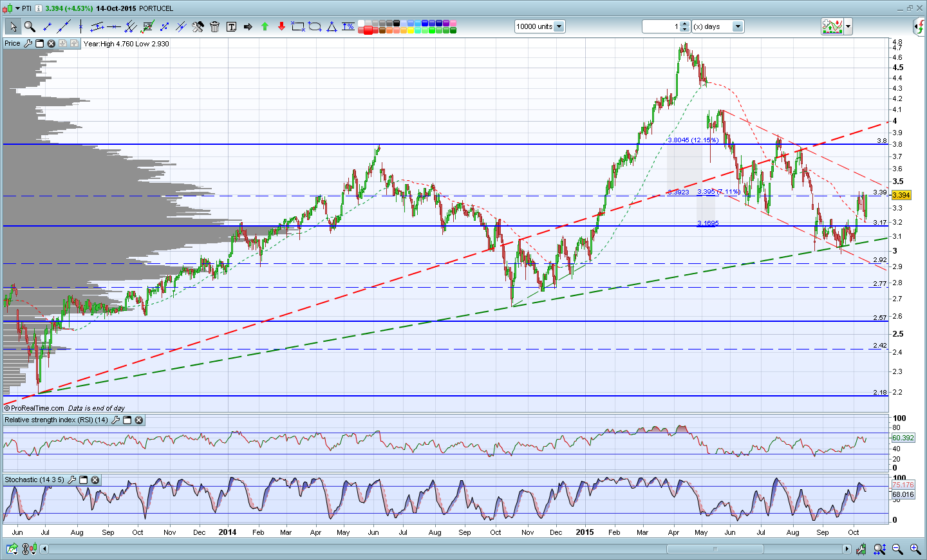Choose the extended trend line tool
Image resolution: width=927 pixels, height=560 pixels.
tap(64, 26)
